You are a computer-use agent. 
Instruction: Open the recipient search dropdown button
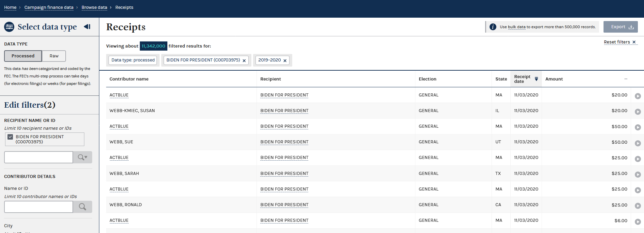click(82, 157)
